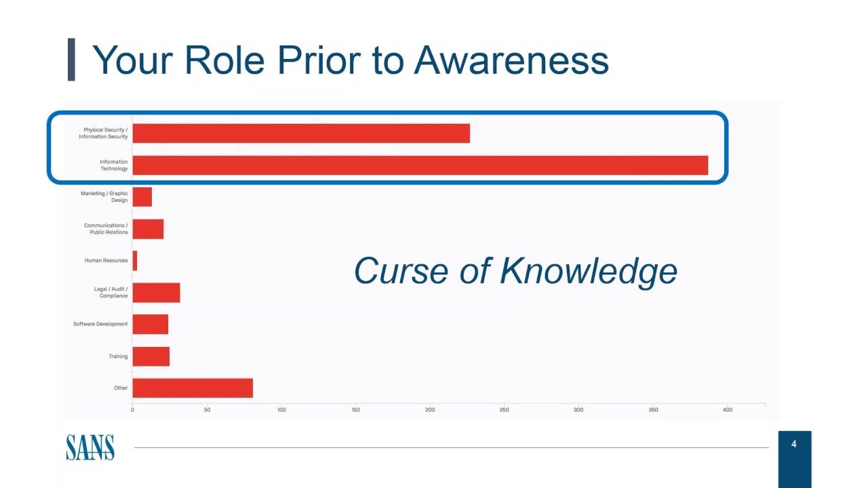Click the SANS logo
Image resolution: width=868 pixels, height=488 pixels.
90,447
